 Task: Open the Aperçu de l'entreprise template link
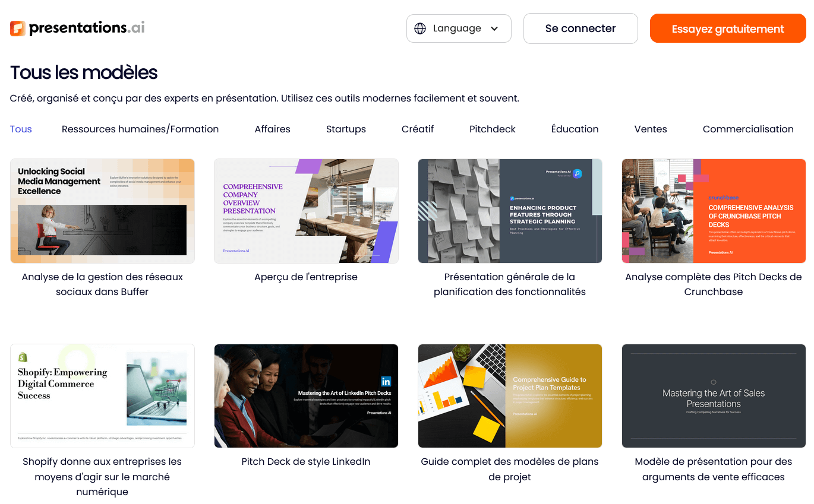(x=306, y=277)
